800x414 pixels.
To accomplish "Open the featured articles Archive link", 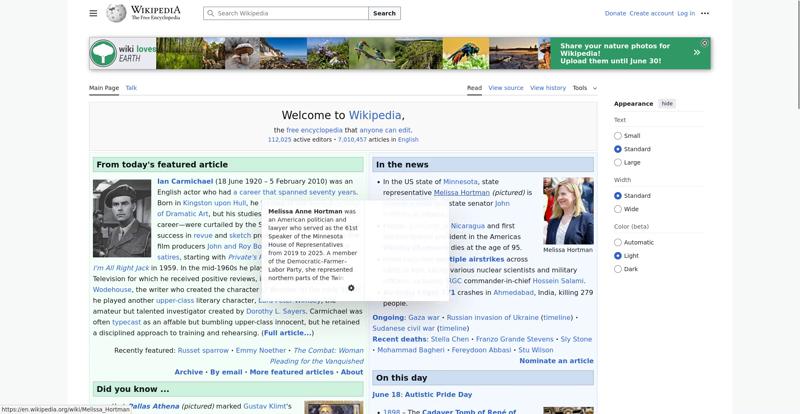I will (188, 372).
